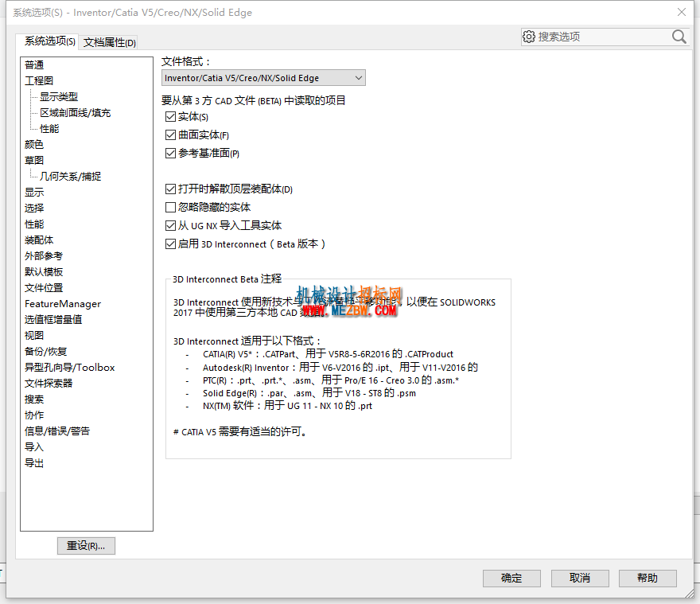Select 选择 in the options tree

pyautogui.click(x=34, y=208)
